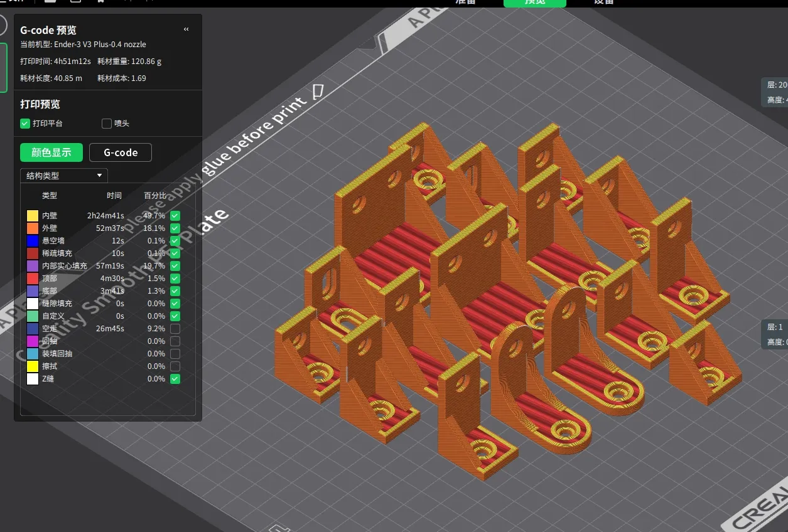788x532 pixels.
Task: Enable the 擦拭 visibility checkbox
Action: coord(175,366)
